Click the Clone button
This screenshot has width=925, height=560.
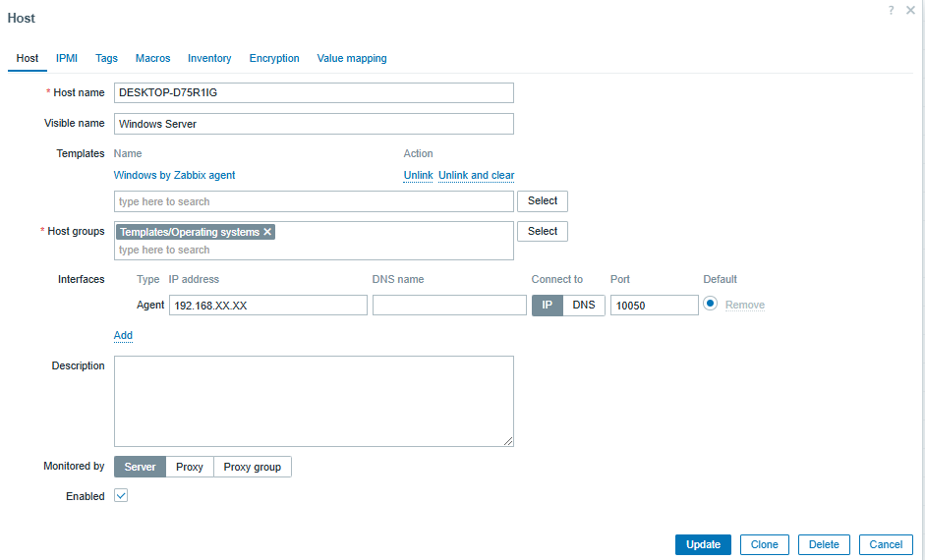[x=765, y=544]
